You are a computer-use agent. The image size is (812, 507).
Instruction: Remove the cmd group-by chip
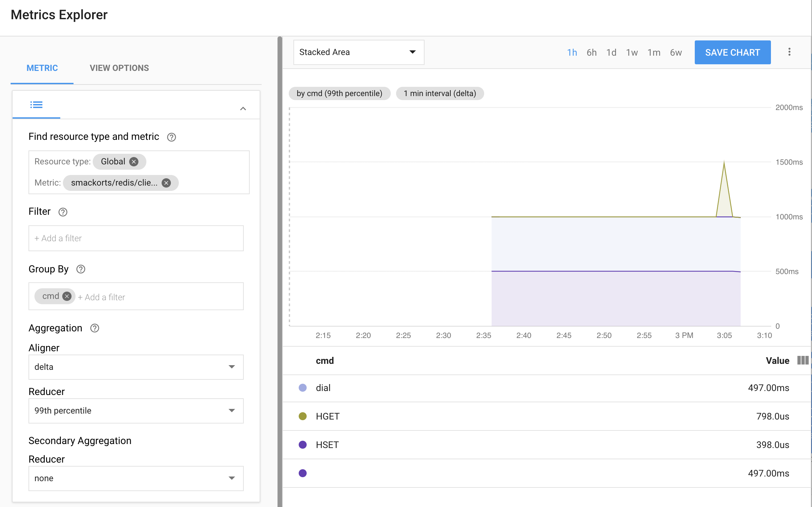click(x=67, y=296)
